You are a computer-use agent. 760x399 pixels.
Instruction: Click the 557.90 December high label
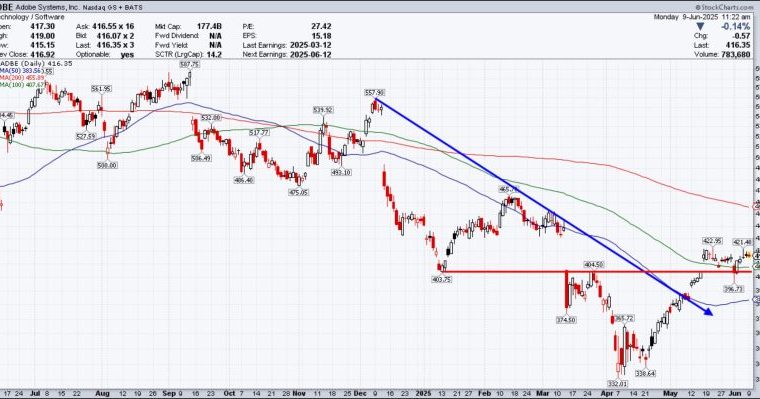[375, 93]
